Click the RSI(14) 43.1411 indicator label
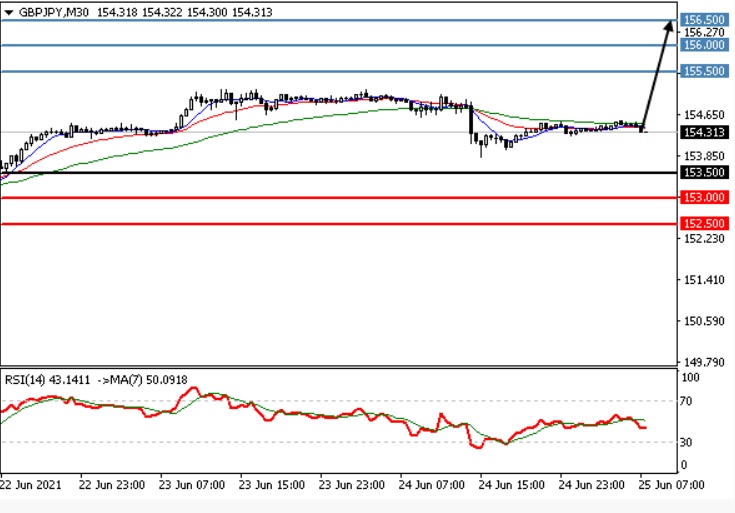The width and height of the screenshot is (735, 513). (x=47, y=380)
